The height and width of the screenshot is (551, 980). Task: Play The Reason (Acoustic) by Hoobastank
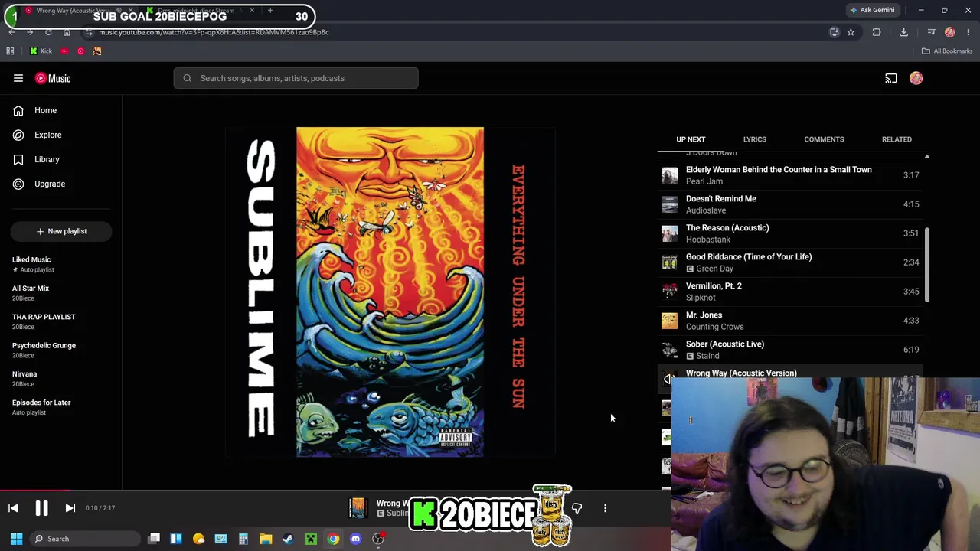tap(792, 233)
